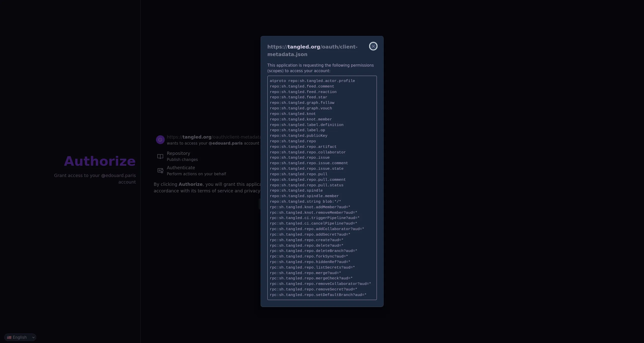This screenshot has width=644, height=343.
Task: Click the repo:sh.tangled.knot.member scope
Action: tap(301, 119)
